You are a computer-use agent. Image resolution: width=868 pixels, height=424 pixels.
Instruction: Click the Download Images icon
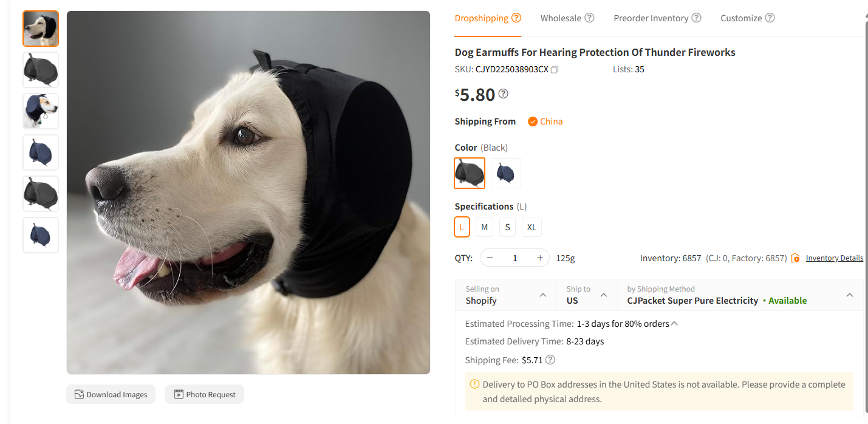pyautogui.click(x=78, y=394)
